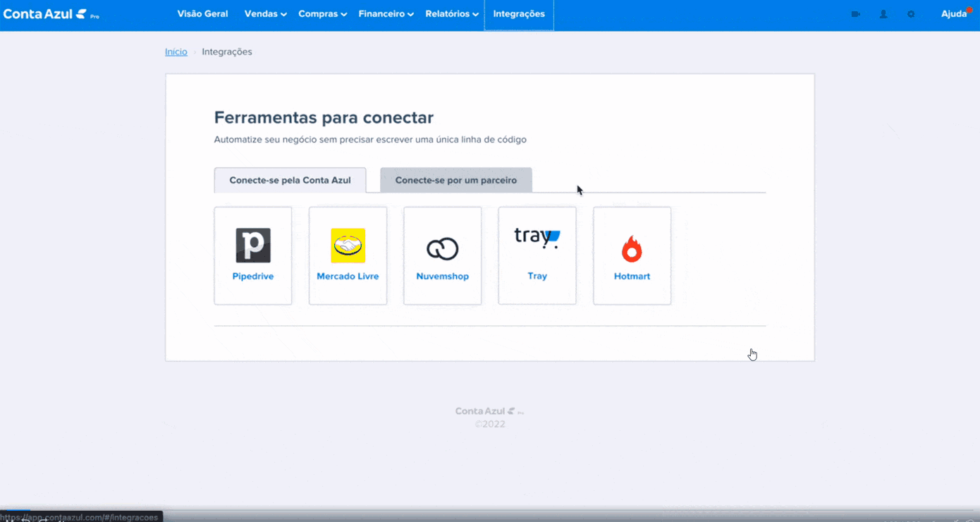Open the user profile icon
Screen dimensions: 980x522
pos(883,13)
